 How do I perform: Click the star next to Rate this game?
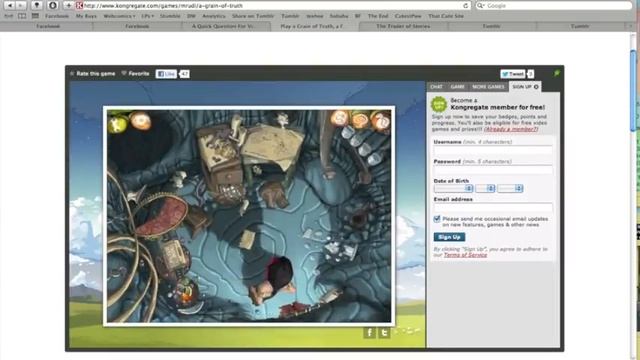point(72,73)
